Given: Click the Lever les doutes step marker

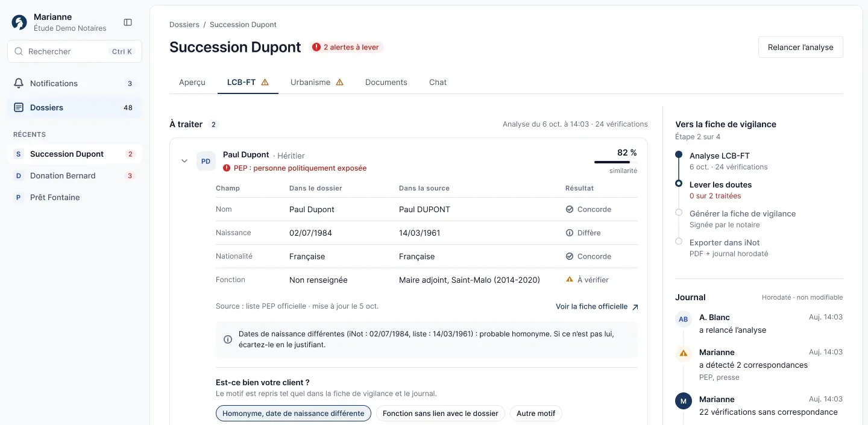Looking at the screenshot, I should tap(679, 183).
